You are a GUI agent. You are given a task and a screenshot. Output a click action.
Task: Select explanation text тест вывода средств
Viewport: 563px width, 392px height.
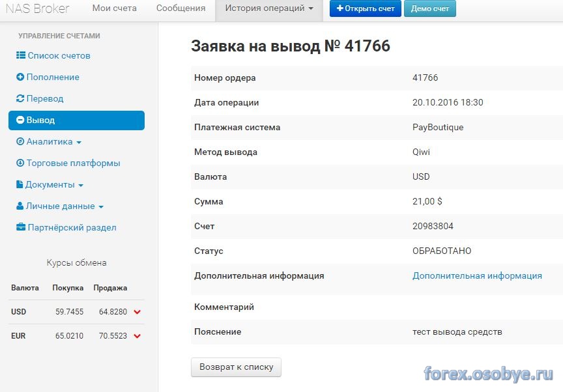pyautogui.click(x=457, y=331)
